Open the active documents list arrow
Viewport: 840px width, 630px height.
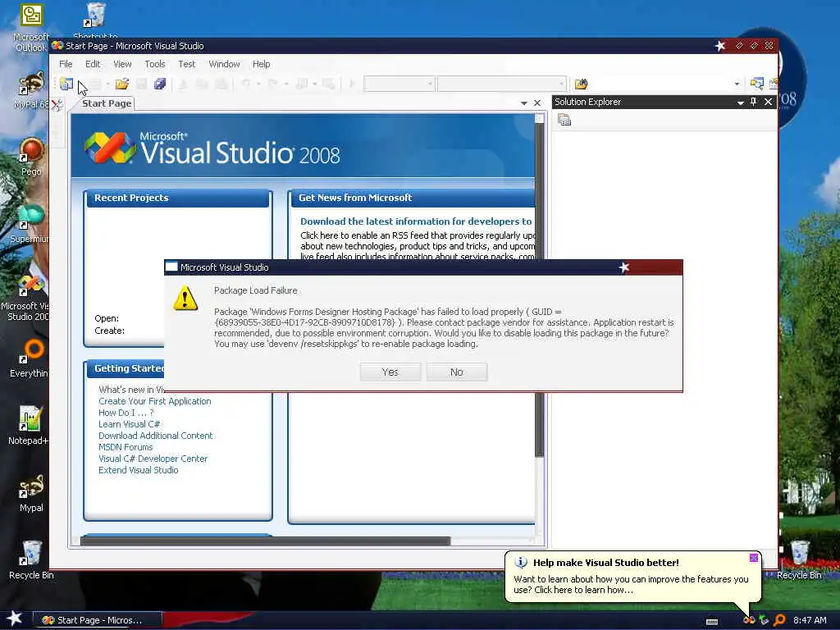(x=524, y=103)
